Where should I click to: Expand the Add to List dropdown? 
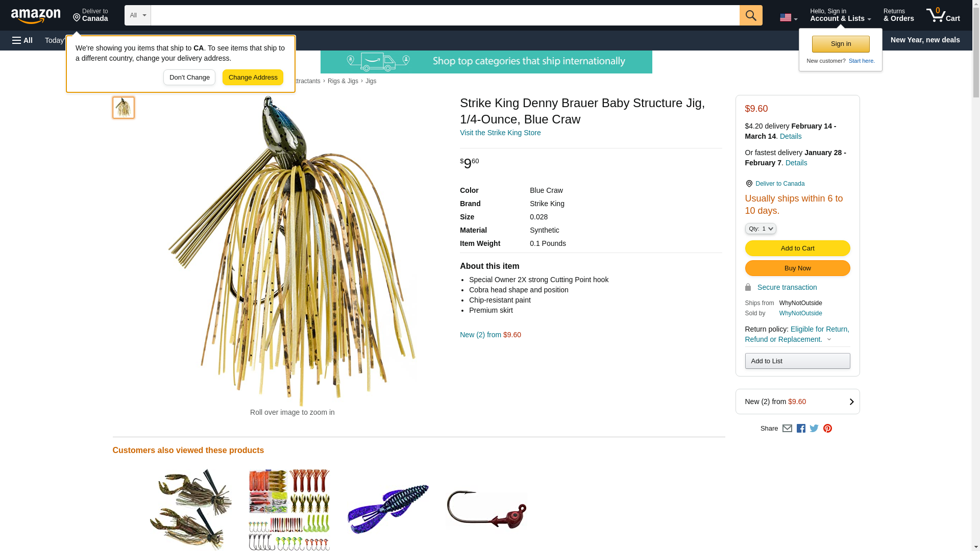797,361
